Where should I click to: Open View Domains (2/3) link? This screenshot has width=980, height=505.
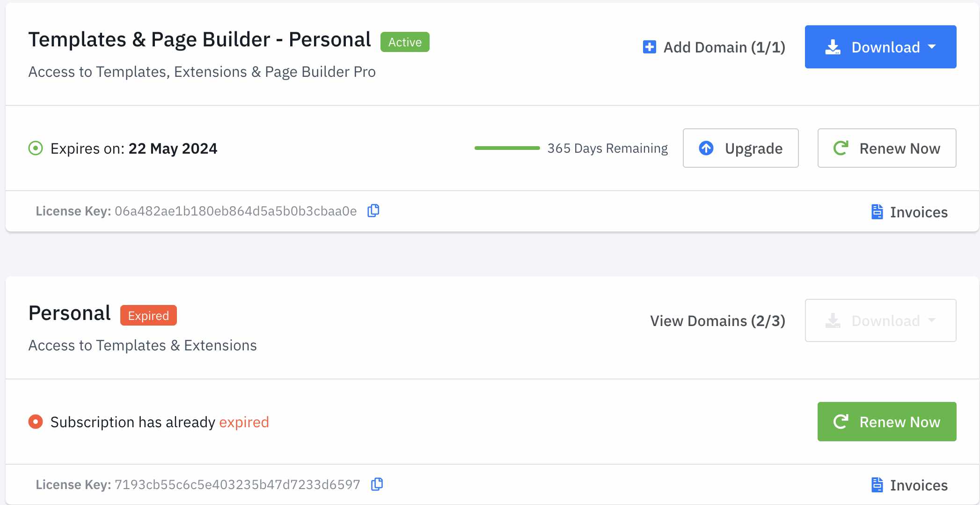tap(717, 321)
